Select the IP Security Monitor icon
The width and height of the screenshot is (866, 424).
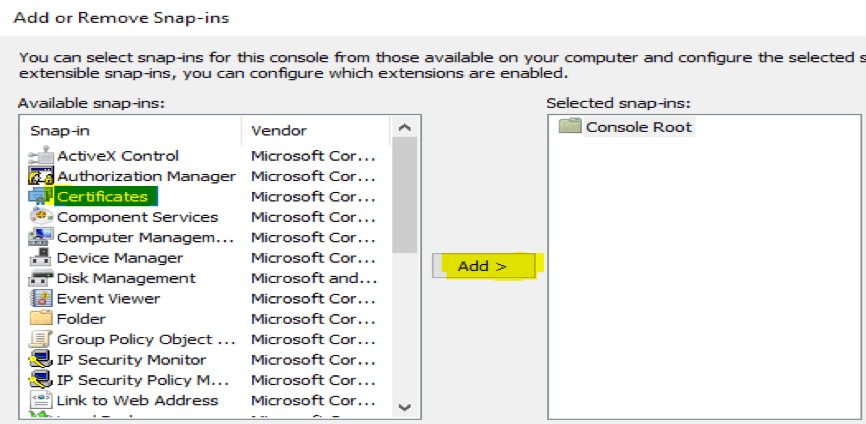[41, 360]
